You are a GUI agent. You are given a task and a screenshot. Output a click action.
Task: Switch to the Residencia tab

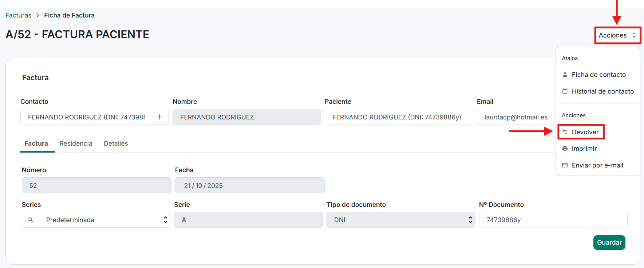click(76, 143)
